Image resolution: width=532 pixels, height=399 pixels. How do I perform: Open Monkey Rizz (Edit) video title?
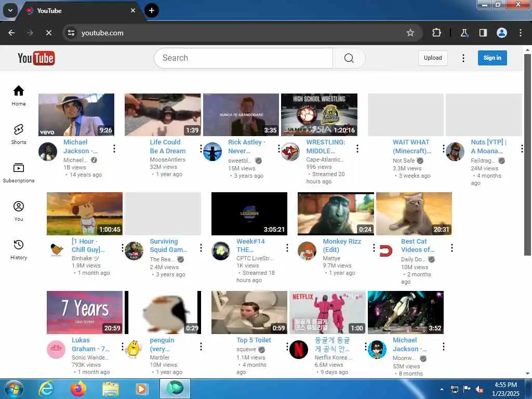coord(342,246)
